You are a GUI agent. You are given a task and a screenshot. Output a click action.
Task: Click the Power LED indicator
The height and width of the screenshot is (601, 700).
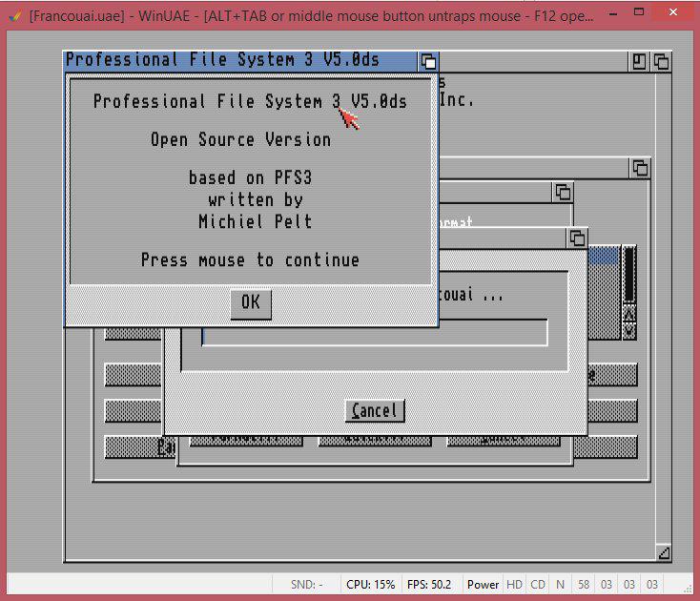click(x=483, y=585)
